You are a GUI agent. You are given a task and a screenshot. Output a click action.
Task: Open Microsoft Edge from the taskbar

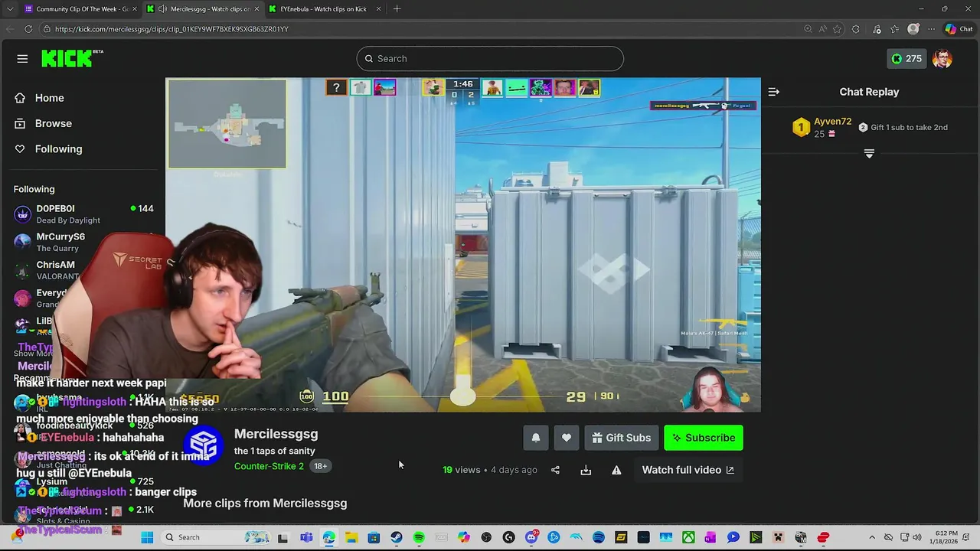tap(328, 537)
